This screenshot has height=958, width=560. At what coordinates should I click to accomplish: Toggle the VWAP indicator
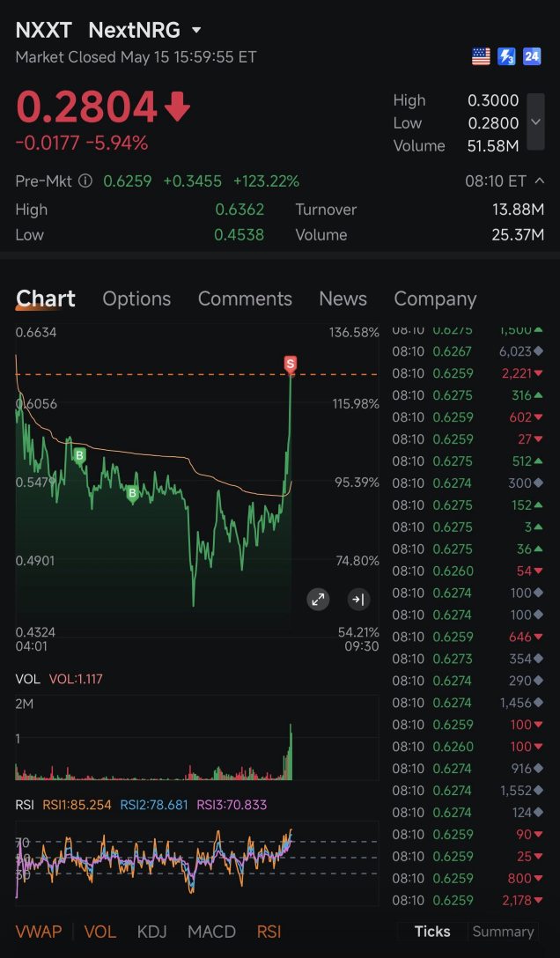point(39,932)
